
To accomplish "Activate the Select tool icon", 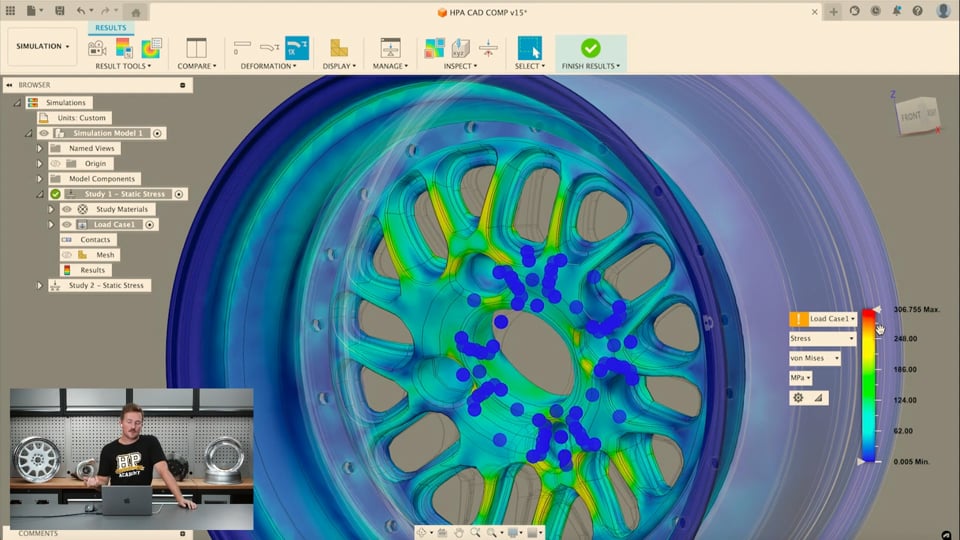I will (x=530, y=48).
